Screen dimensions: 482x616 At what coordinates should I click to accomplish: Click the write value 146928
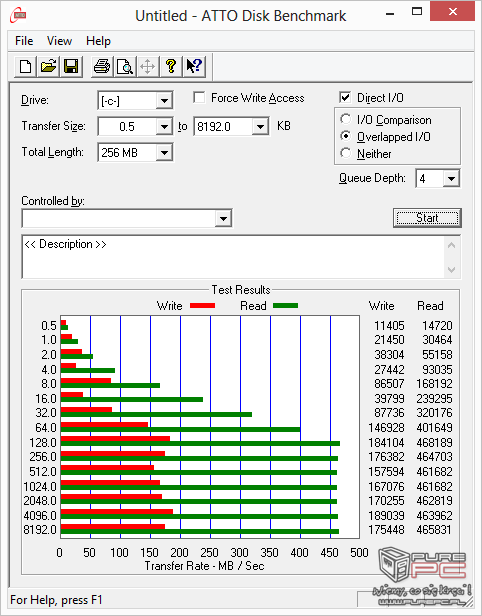point(386,427)
